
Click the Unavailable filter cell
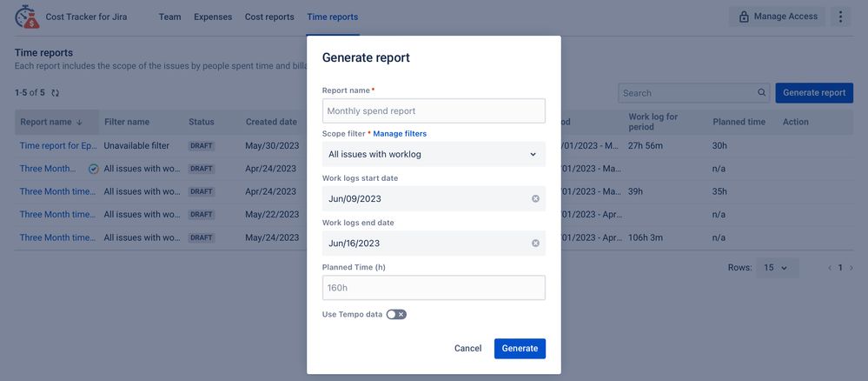pyautogui.click(x=136, y=145)
